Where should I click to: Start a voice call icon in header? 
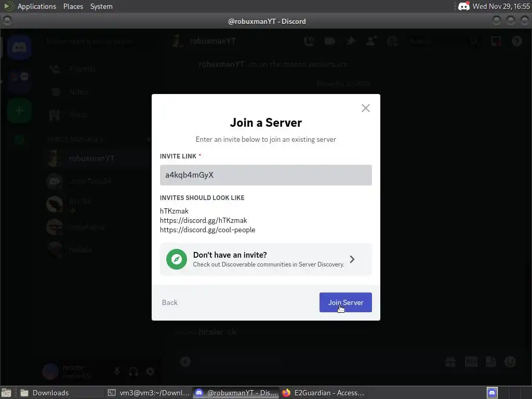tap(309, 41)
